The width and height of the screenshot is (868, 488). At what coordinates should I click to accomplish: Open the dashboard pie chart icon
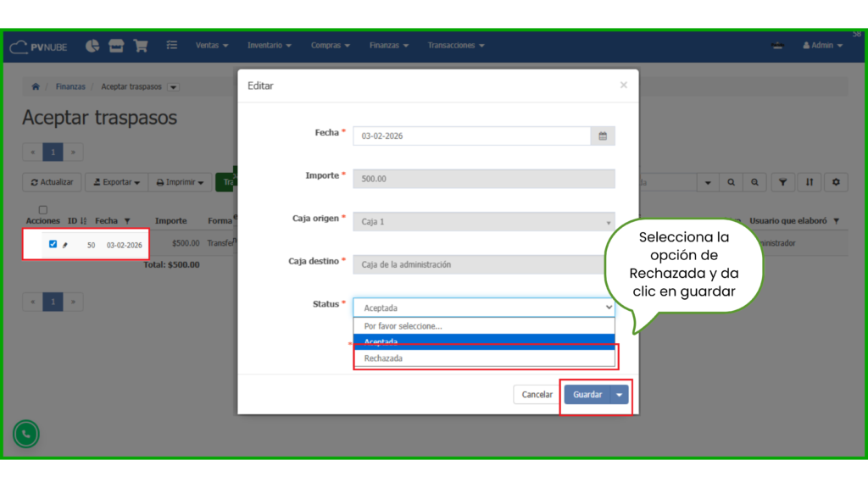(x=92, y=46)
